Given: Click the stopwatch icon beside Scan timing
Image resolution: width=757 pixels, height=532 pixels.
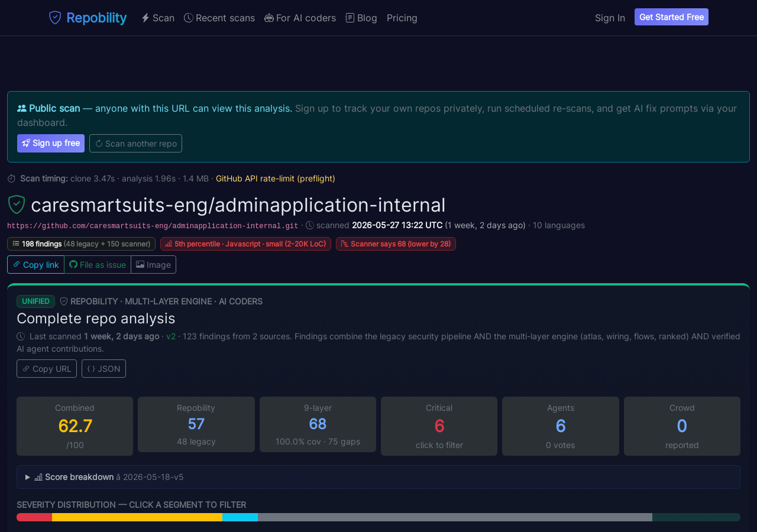Looking at the screenshot, I should pos(11,179).
